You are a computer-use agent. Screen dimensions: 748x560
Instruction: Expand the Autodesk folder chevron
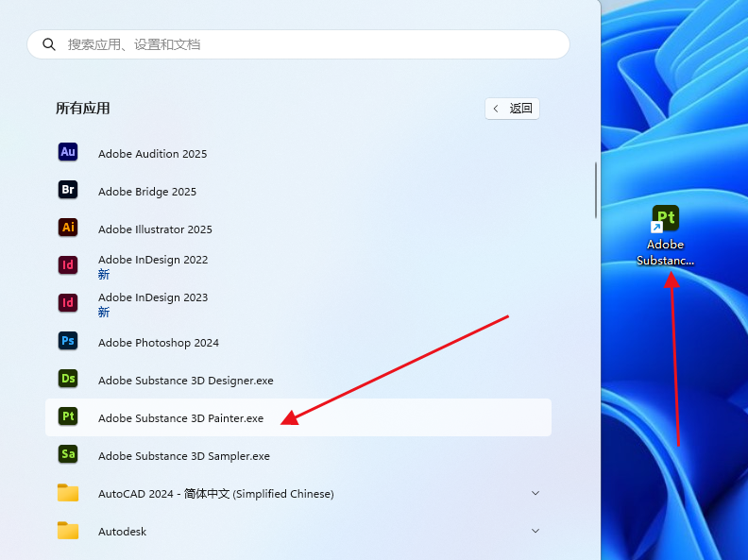point(535,531)
